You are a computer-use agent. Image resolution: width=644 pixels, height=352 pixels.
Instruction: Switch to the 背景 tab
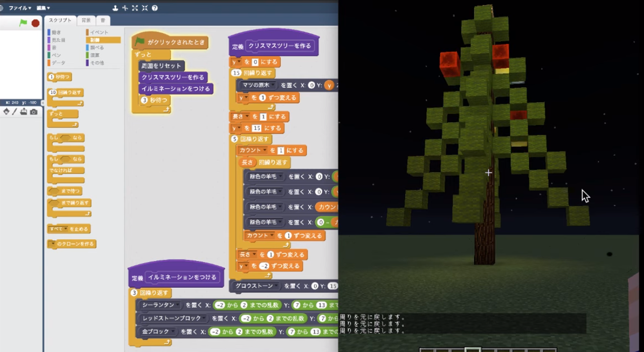pyautogui.click(x=86, y=20)
